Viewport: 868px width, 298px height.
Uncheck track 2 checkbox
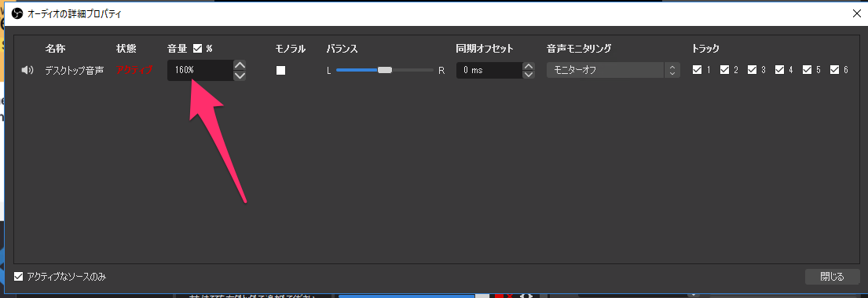point(724,70)
